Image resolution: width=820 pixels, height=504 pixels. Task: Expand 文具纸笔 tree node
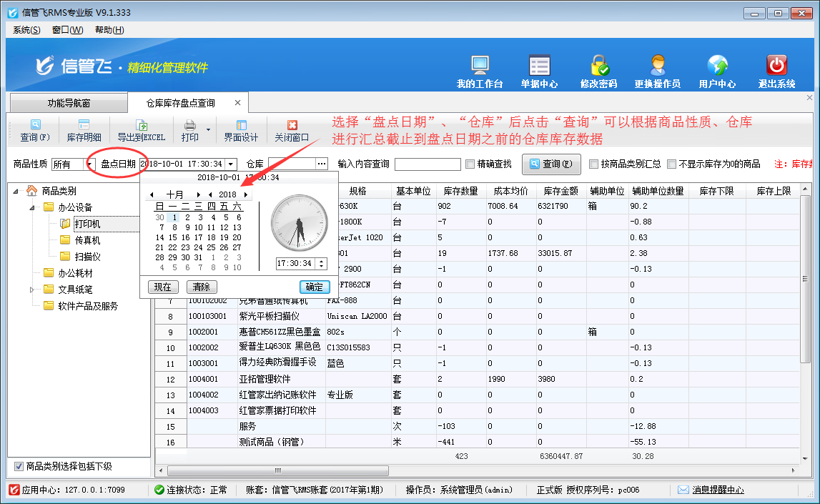31,290
